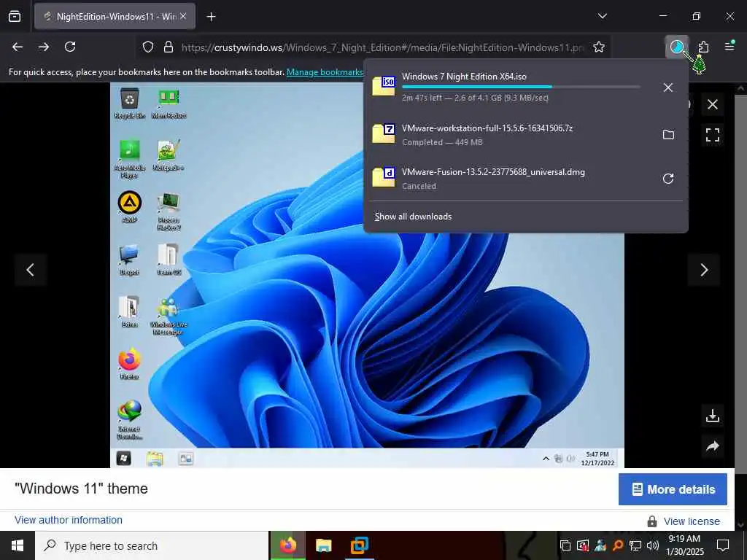Viewport: 747px width, 560px height.
Task: Open Show all downloads
Action: (x=413, y=217)
